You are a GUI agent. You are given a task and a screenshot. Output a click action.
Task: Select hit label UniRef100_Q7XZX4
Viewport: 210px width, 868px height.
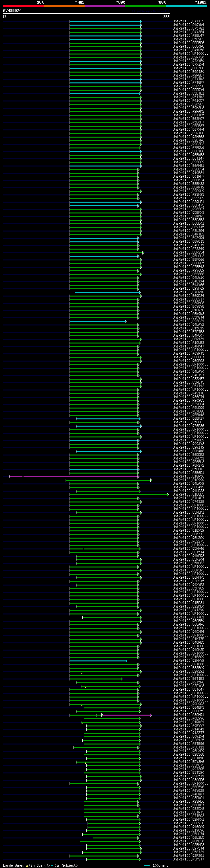pyautogui.click(x=188, y=65)
